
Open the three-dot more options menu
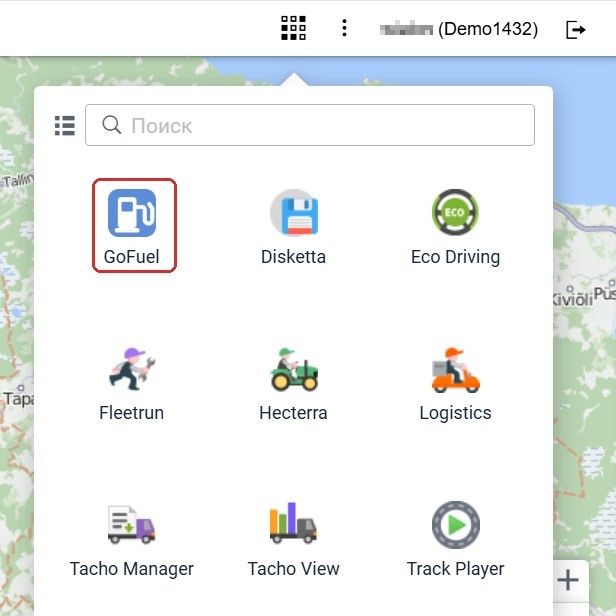(x=345, y=28)
